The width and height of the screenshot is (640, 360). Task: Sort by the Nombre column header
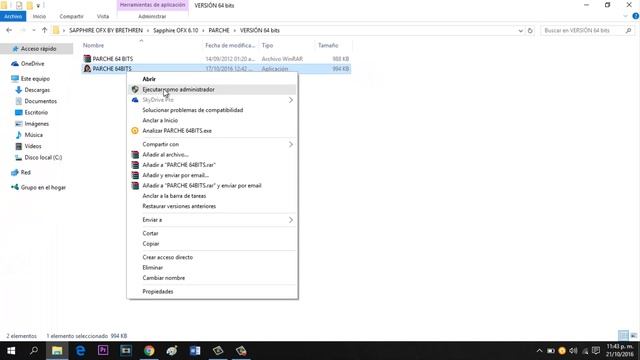[x=93, y=45]
